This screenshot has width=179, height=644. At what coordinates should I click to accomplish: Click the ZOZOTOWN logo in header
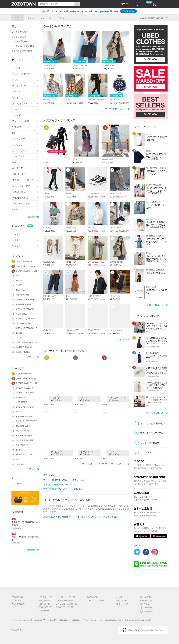[24, 4]
